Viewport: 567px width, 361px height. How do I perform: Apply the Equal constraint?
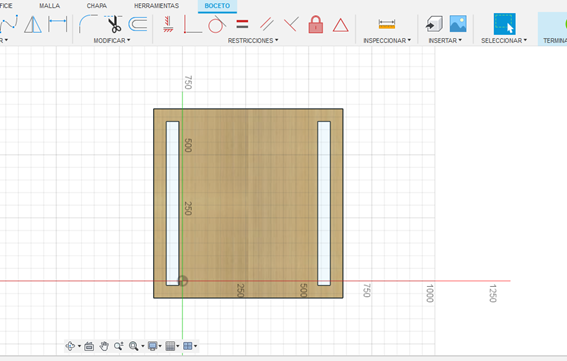tap(242, 24)
